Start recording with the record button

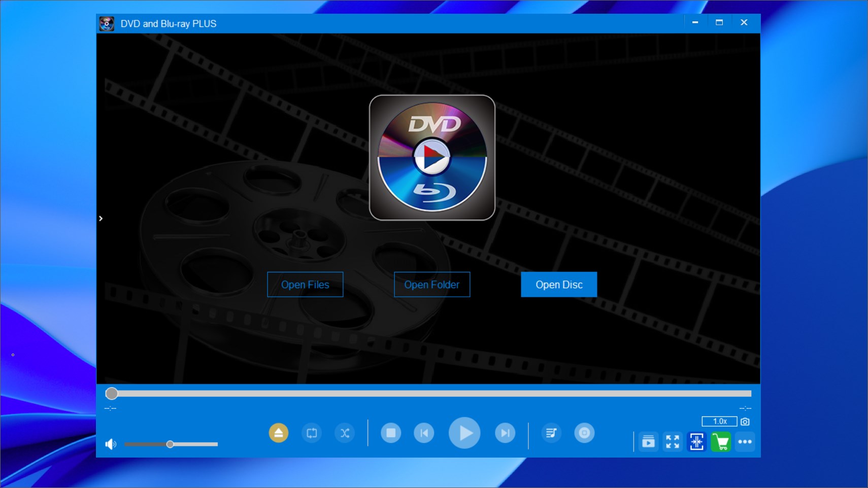pyautogui.click(x=585, y=433)
